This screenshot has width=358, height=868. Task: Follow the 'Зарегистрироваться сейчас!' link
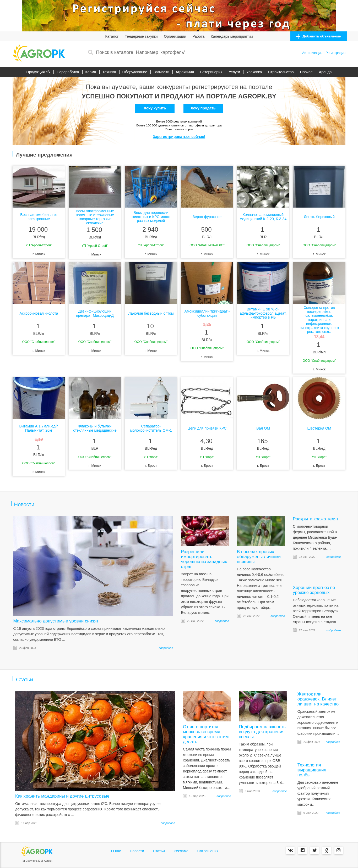[x=179, y=137]
